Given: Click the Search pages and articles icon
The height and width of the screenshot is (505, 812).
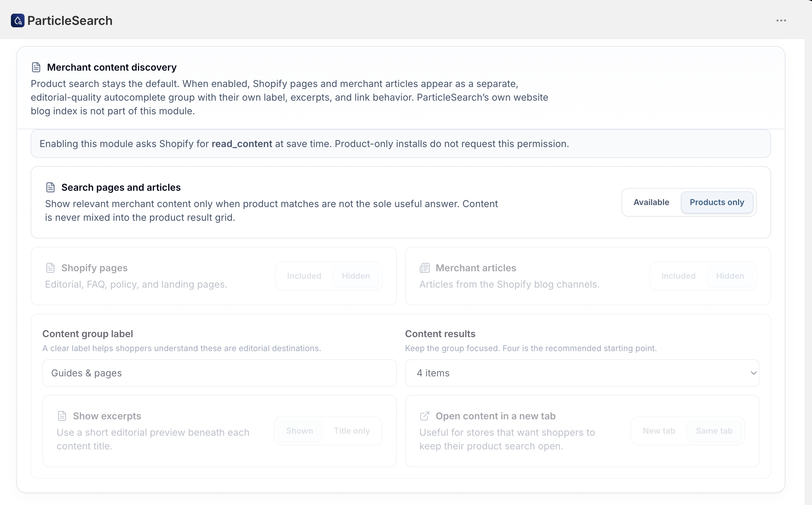Looking at the screenshot, I should [x=50, y=187].
